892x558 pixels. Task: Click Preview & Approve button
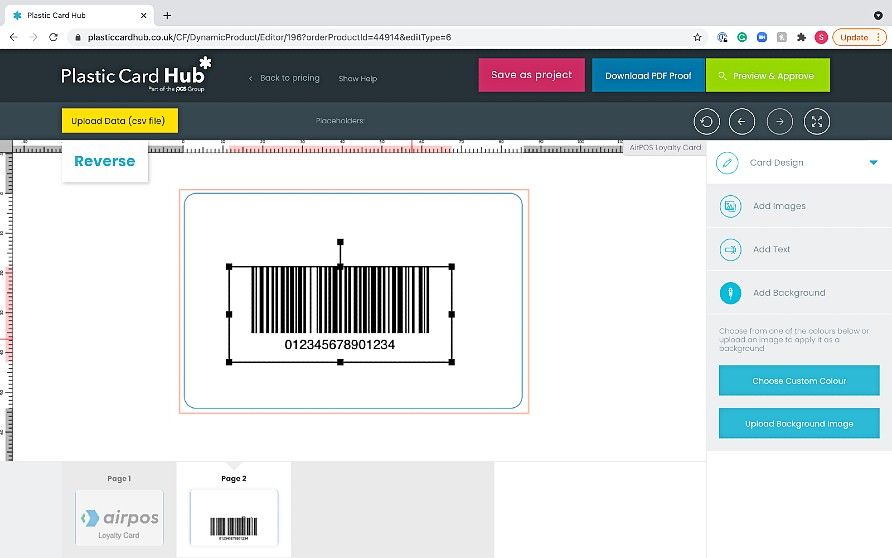point(767,75)
